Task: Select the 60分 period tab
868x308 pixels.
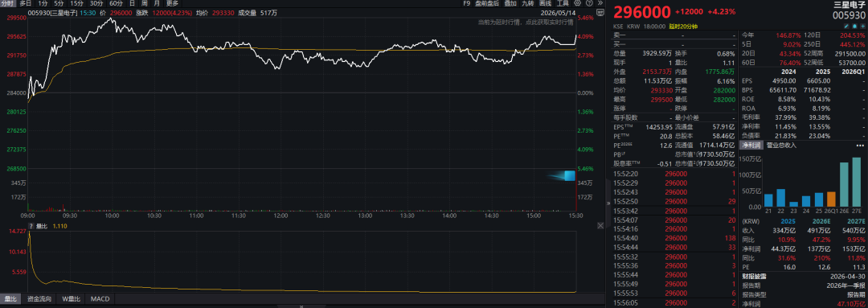Action: coord(117,2)
